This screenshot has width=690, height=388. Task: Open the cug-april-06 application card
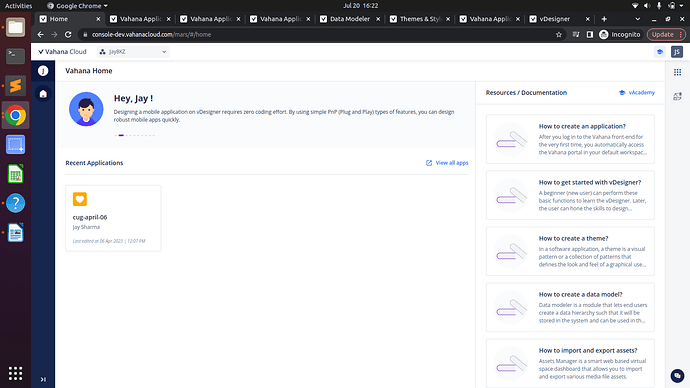(114, 218)
